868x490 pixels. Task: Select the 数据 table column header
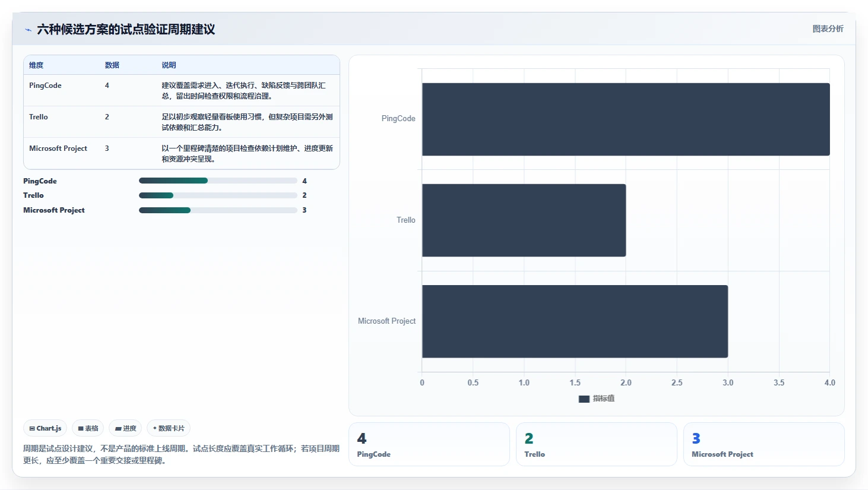(x=112, y=65)
